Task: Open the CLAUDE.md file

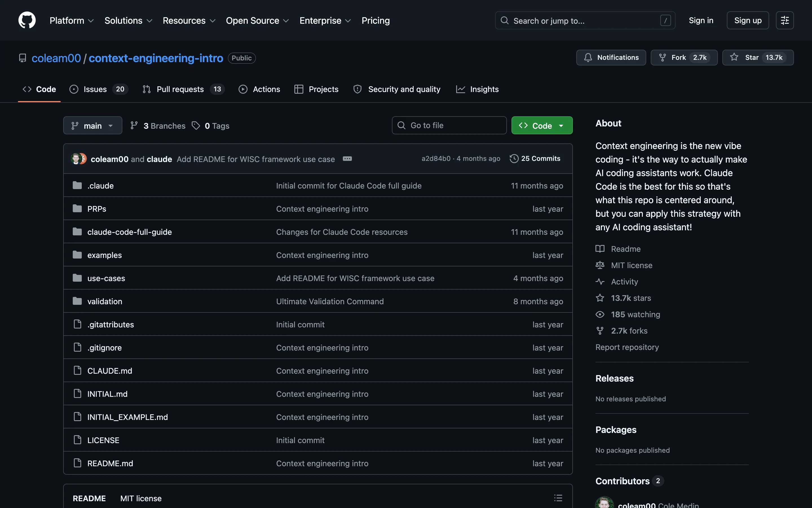Action: (110, 371)
